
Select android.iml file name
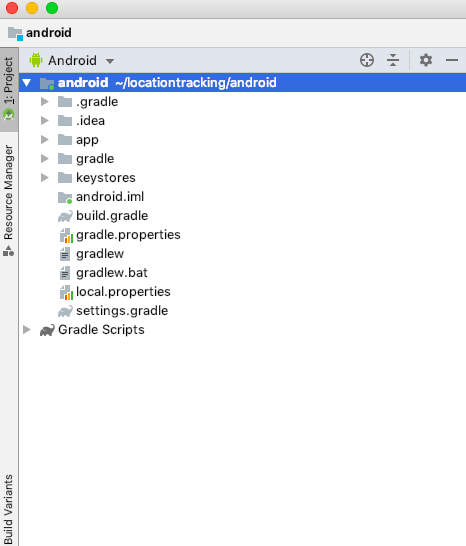point(110,197)
